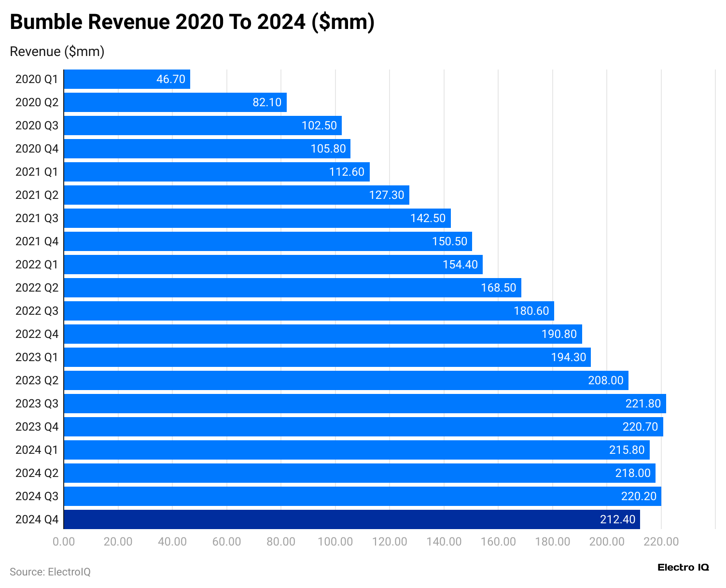Choose the 2022 Q1 bar showing 154.40

[273, 265]
